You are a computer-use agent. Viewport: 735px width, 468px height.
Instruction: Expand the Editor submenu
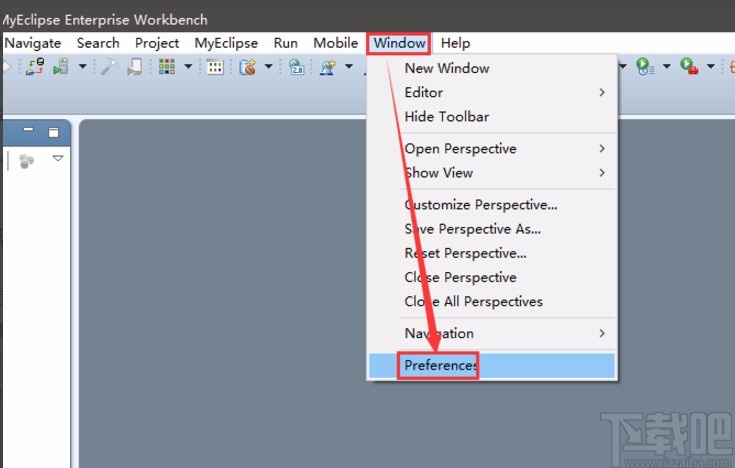pyautogui.click(x=492, y=92)
